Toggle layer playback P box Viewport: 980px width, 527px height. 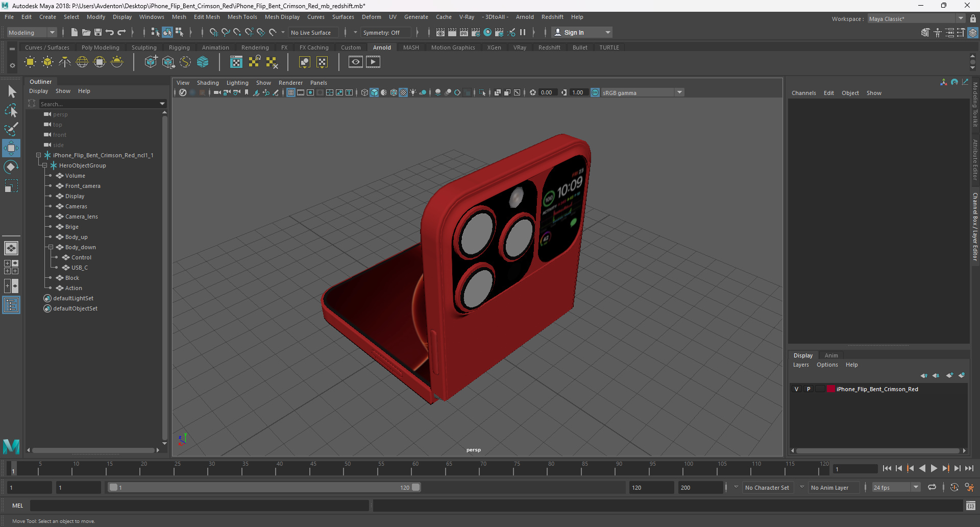pos(808,389)
